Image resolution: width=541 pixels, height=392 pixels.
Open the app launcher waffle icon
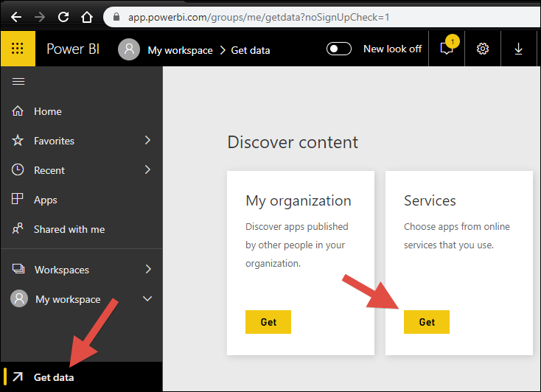(18, 49)
